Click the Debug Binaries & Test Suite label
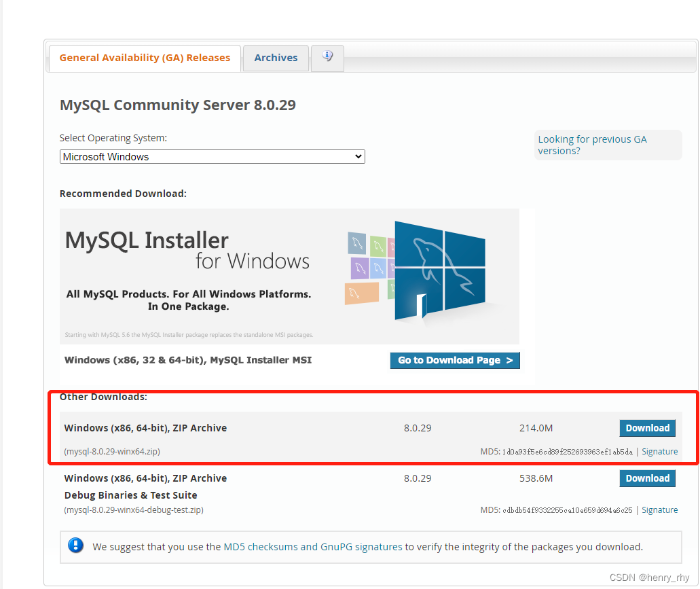Screen dimensions: 700x589 [x=131, y=495]
